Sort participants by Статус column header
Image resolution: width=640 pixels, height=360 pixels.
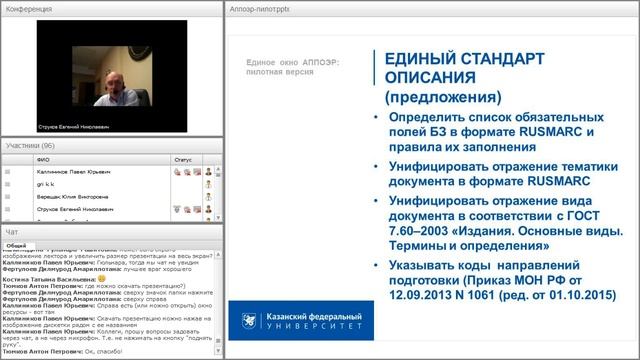point(187,160)
